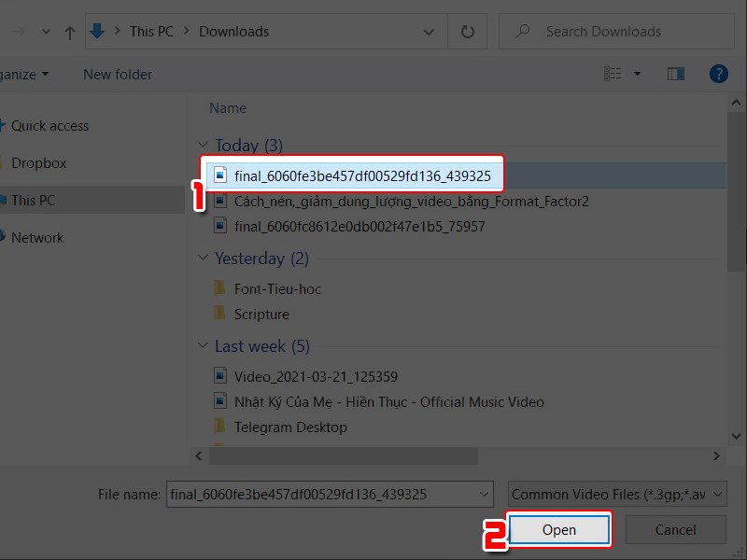Expand the File name history dropdown

point(483,495)
